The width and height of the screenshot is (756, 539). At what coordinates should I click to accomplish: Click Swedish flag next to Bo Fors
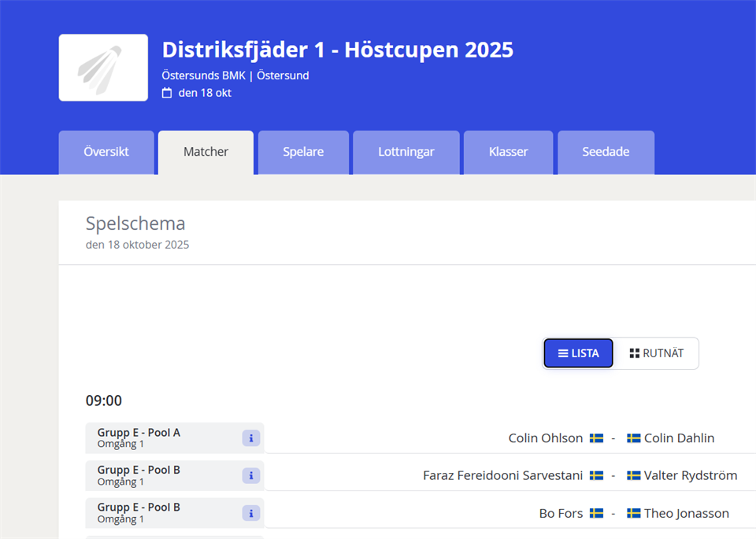[x=596, y=513]
